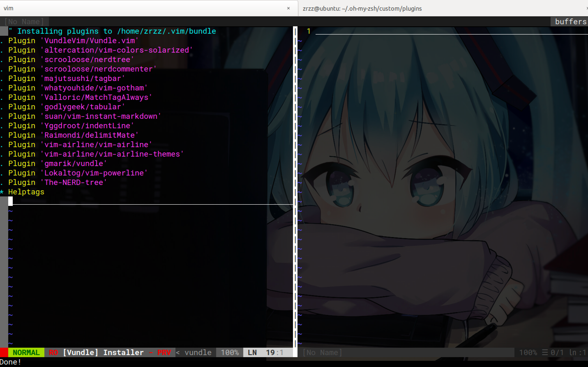588x367 pixels.
Task: Select Plugin 'scrooloose/nerdcommenter' line
Action: (x=82, y=69)
